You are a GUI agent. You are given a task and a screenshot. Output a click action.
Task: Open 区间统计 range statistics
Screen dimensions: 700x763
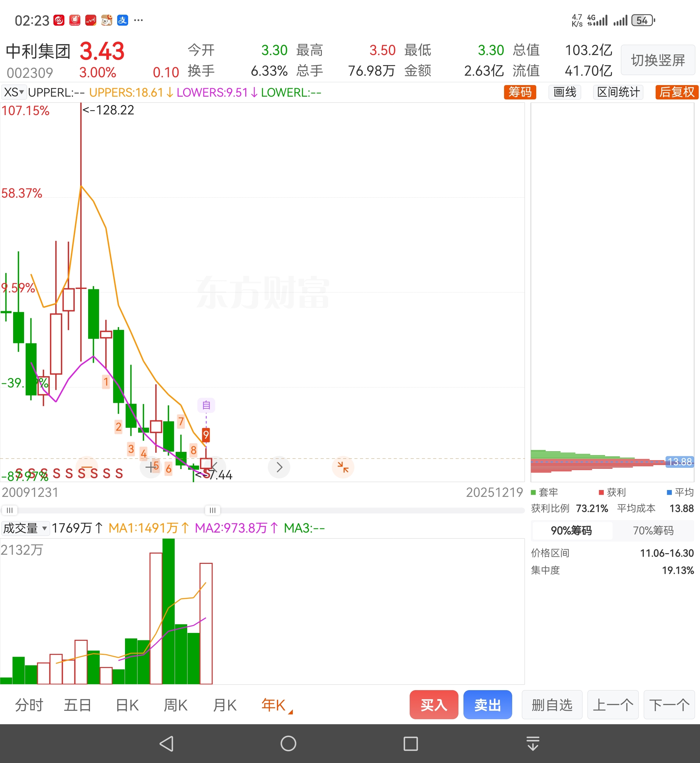point(618,92)
